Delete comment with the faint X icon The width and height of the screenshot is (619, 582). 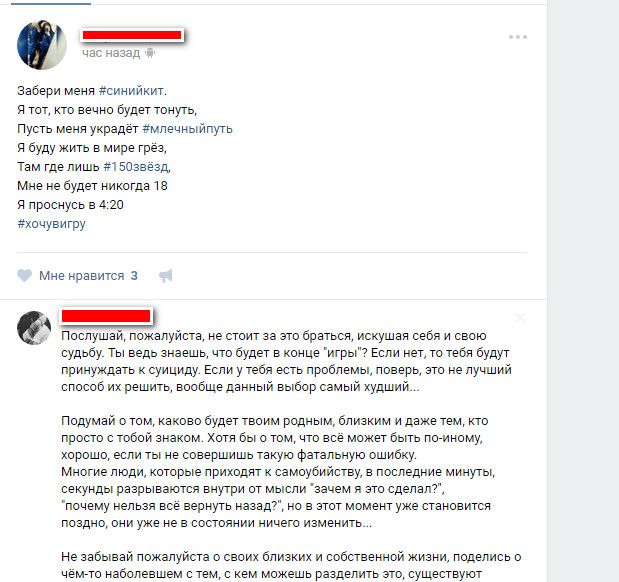point(520,317)
